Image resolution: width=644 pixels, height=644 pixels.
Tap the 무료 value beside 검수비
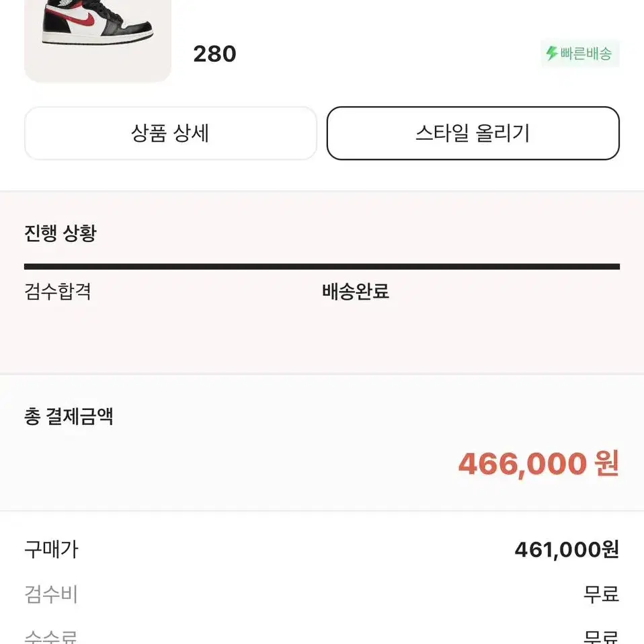[x=601, y=594]
